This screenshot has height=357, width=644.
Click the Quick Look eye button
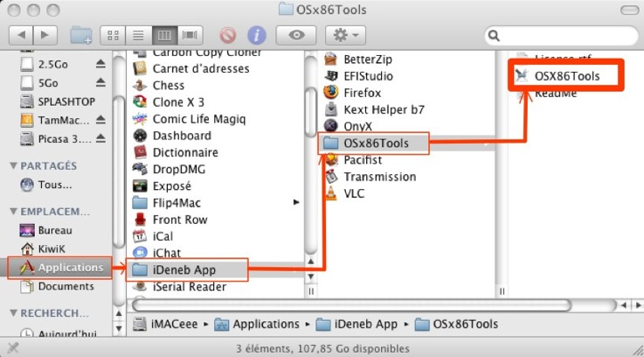pos(296,35)
